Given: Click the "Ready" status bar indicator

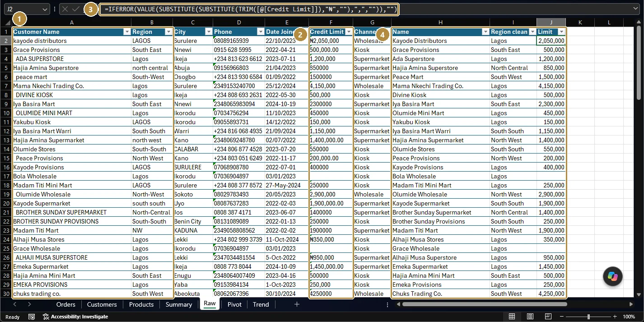Looking at the screenshot, I should [x=12, y=317].
